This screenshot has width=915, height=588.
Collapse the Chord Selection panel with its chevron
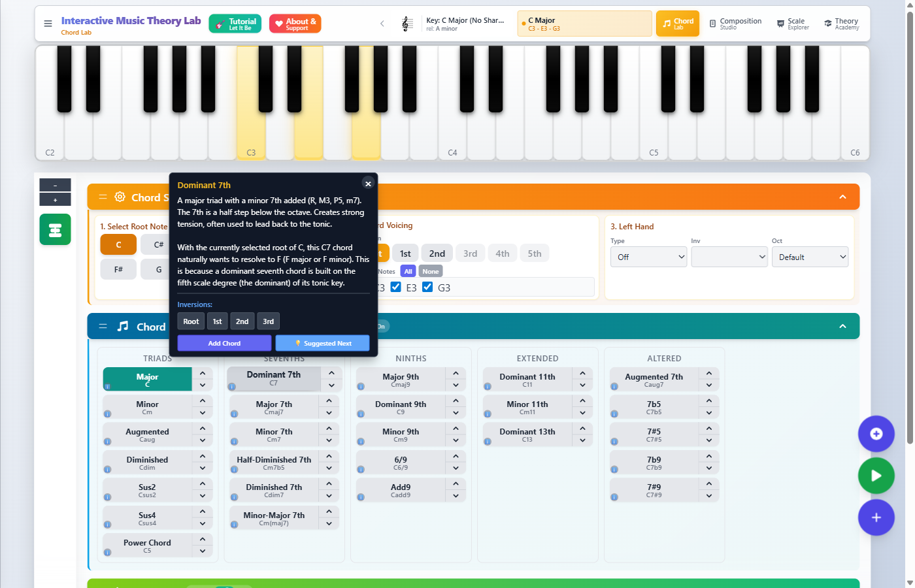click(x=842, y=196)
